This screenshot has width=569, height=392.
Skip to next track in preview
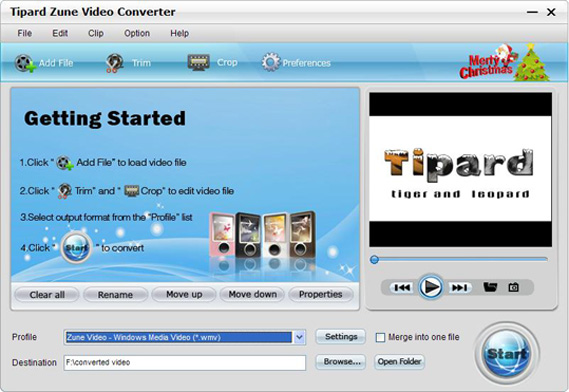[x=459, y=288]
